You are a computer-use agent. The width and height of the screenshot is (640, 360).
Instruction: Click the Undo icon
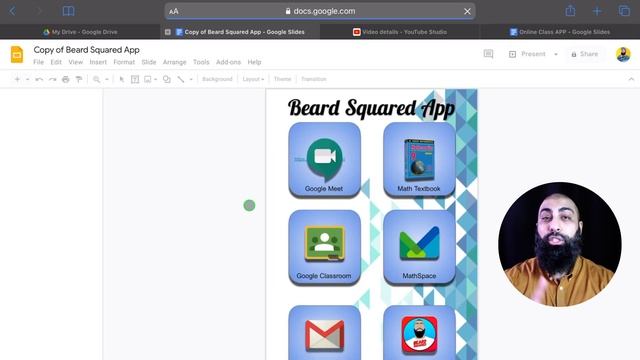coord(39,79)
